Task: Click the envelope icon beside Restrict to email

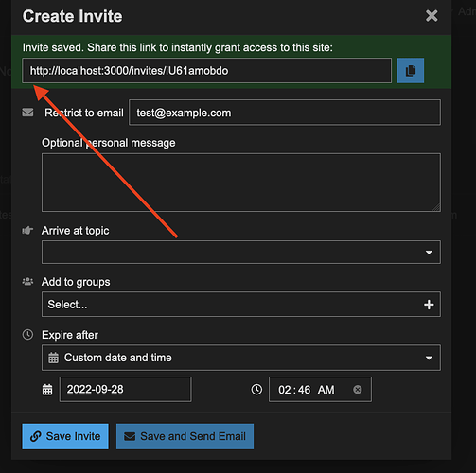Action: click(x=27, y=113)
